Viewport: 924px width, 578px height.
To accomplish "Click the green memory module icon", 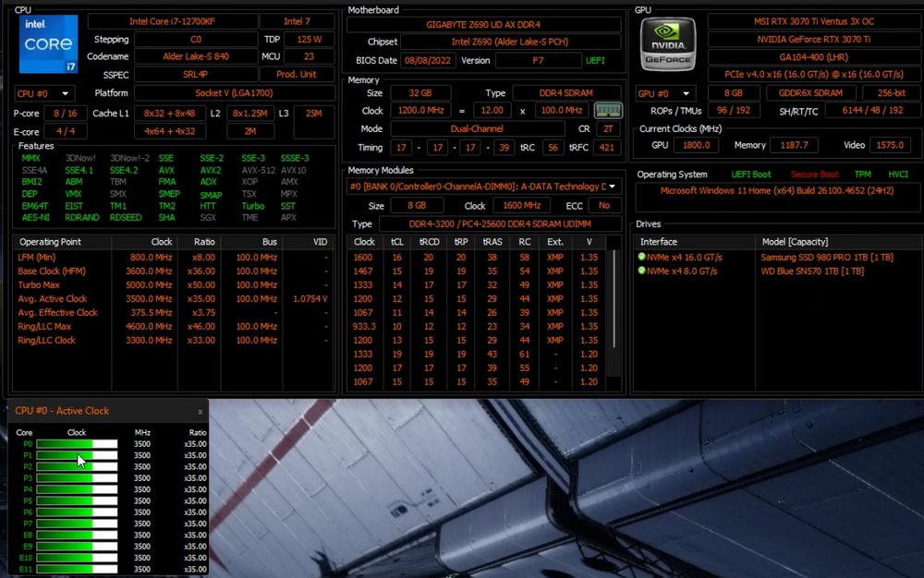I will tap(608, 111).
